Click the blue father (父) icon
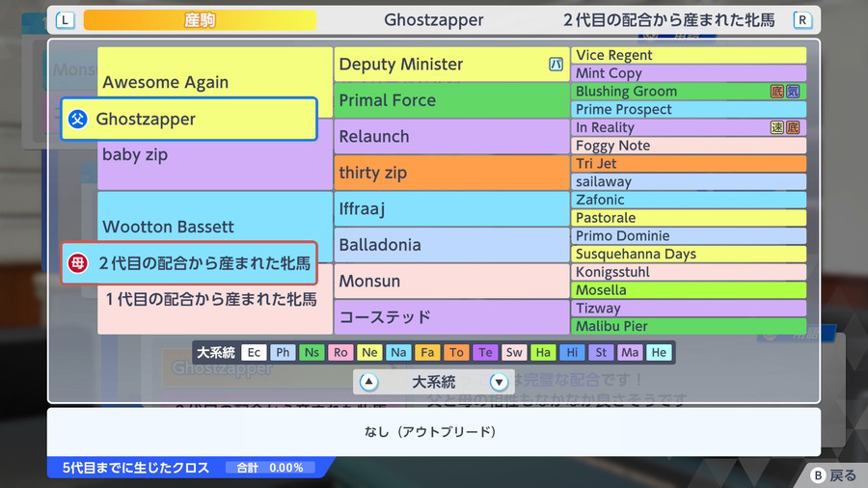The image size is (868, 488). point(77,119)
